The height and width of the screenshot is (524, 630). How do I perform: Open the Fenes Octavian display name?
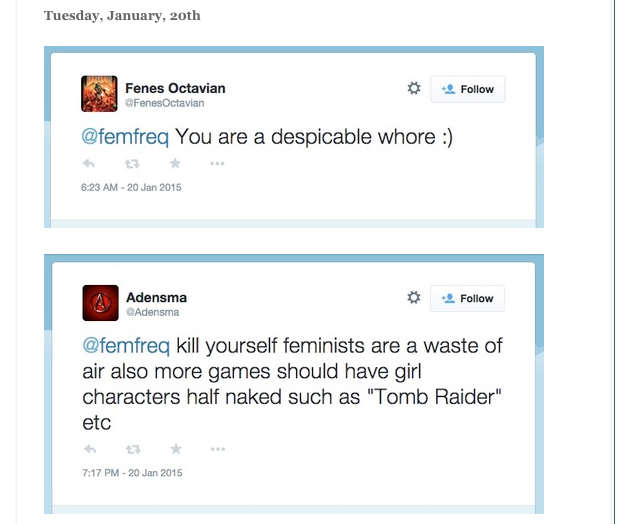175,88
